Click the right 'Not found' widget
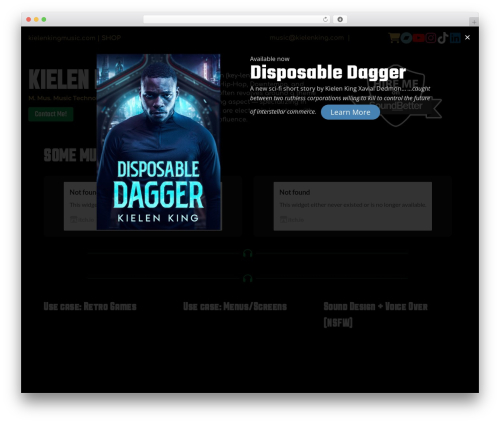 click(353, 206)
